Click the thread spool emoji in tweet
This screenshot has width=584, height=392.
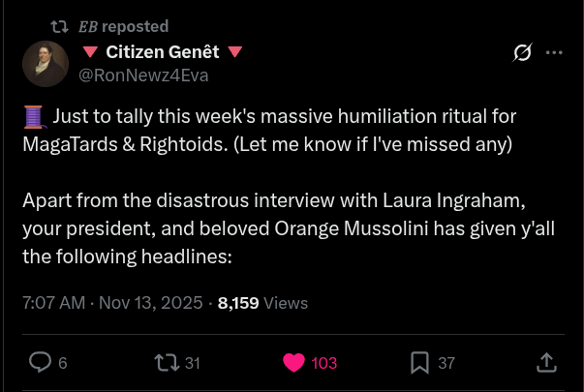(x=33, y=117)
